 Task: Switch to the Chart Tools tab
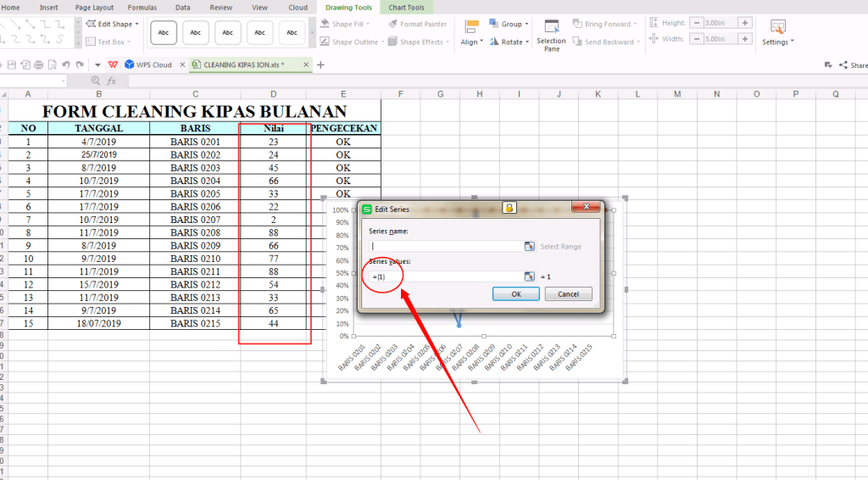click(x=406, y=8)
